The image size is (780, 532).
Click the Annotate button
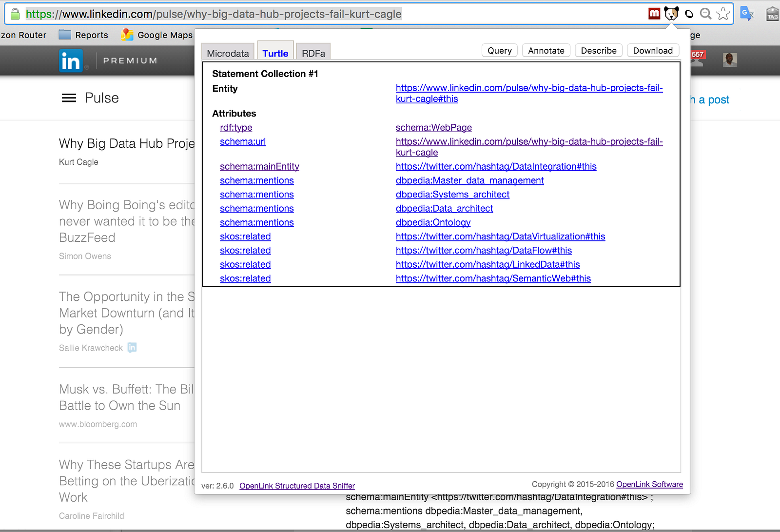546,51
